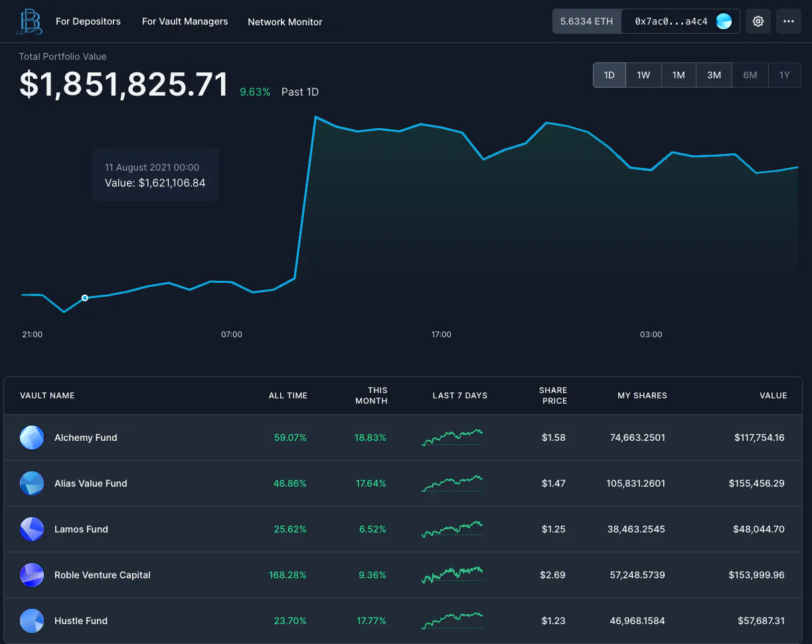Open the For Depositors page
812x644 pixels.
pyautogui.click(x=88, y=21)
